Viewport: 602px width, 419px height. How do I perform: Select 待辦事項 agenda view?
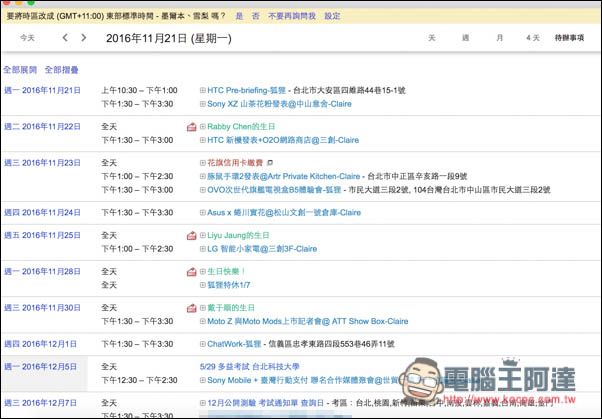(x=569, y=38)
